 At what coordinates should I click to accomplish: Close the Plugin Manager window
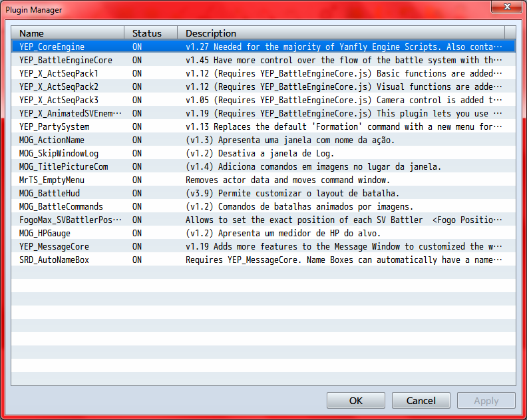(507, 7)
